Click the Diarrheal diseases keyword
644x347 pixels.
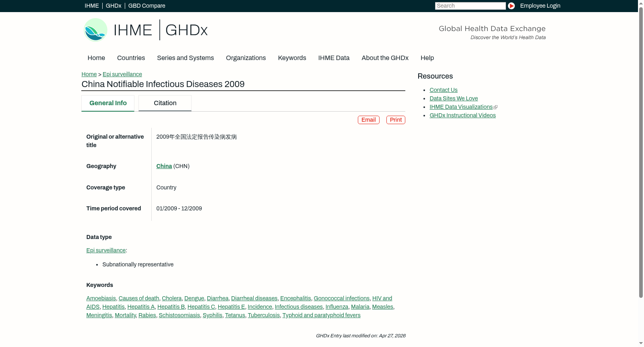(x=254, y=298)
